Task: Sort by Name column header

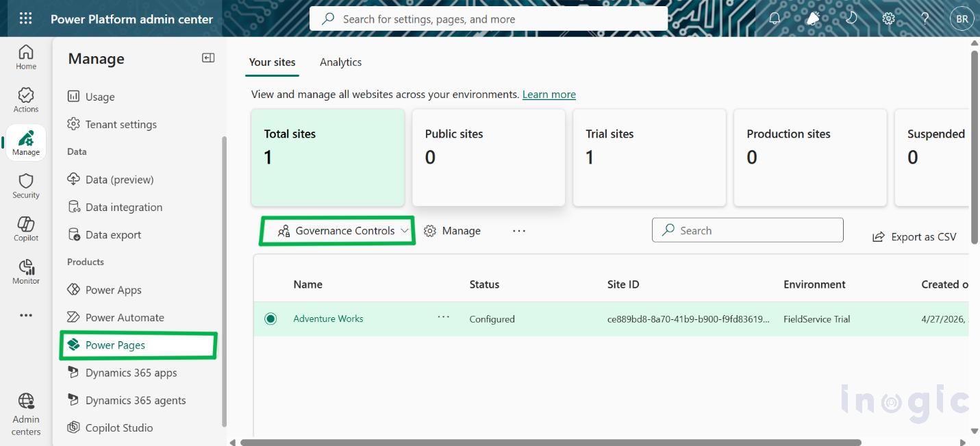Action: pos(307,284)
